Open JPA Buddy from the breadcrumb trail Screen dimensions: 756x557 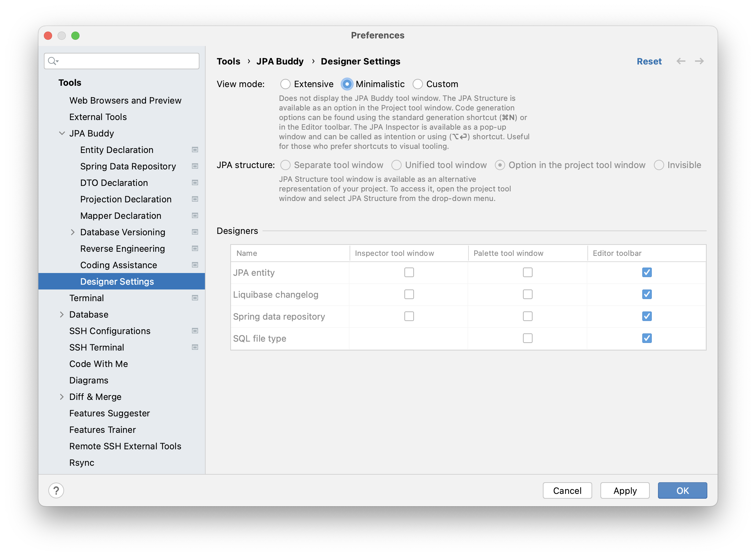tap(280, 61)
